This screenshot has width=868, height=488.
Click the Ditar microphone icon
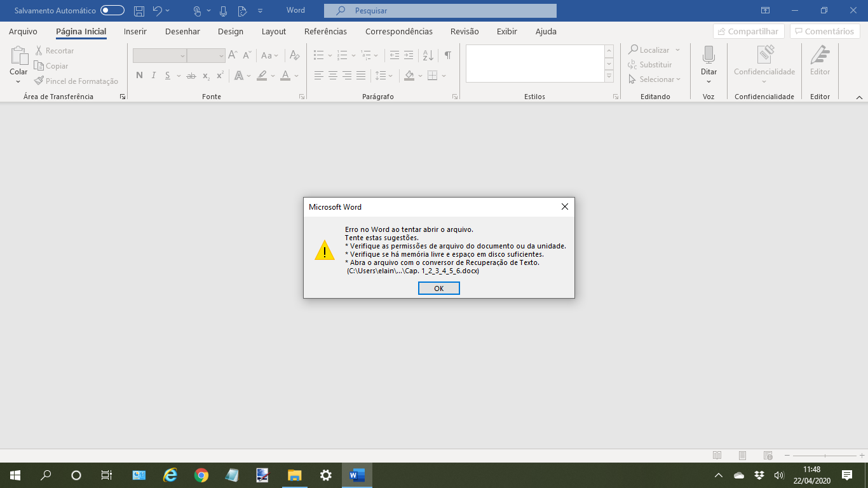coord(709,55)
